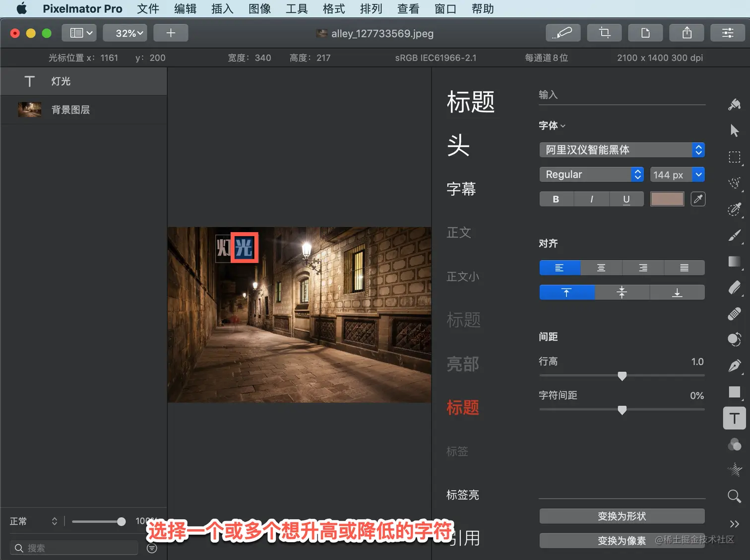Open the Regular font style dropdown
Screen dimensions: 750x560
591,175
